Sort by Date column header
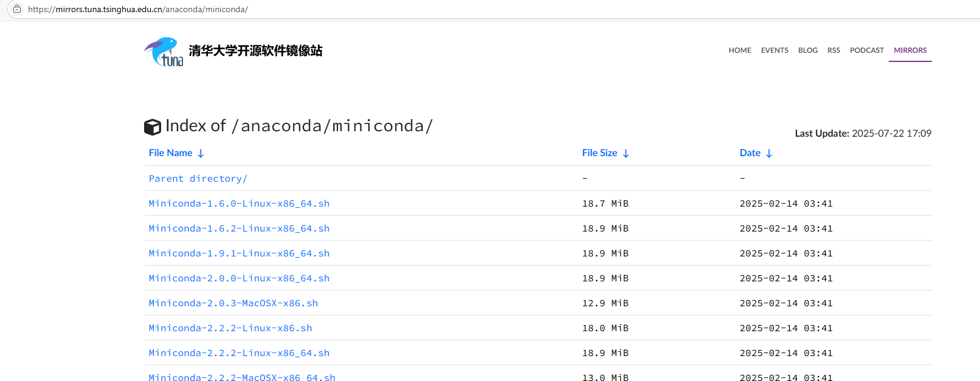The width and height of the screenshot is (980, 381). coord(750,153)
